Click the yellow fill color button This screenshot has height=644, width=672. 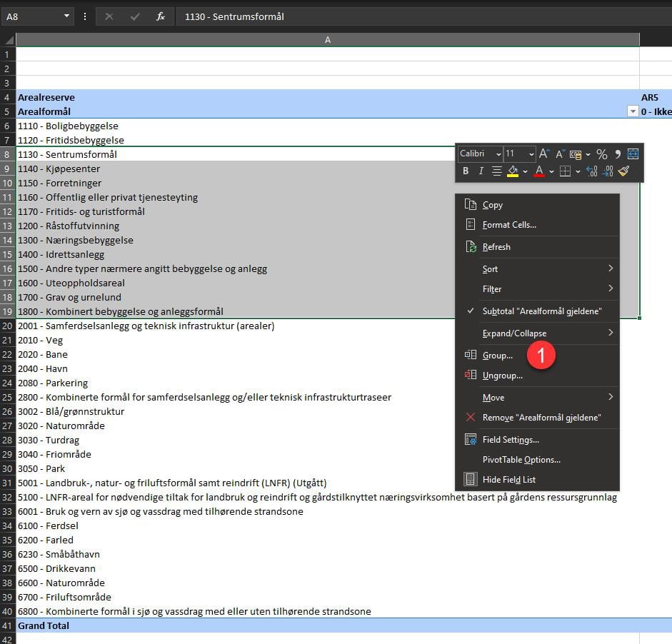[x=513, y=171]
